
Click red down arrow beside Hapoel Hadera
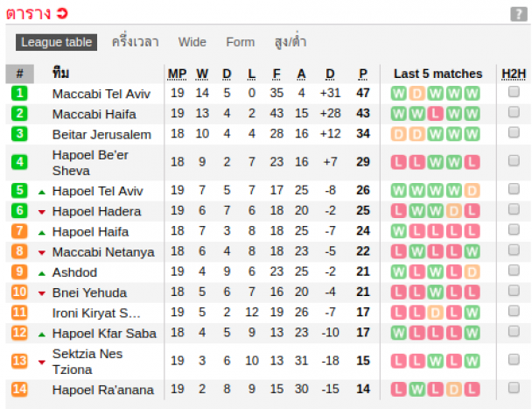click(x=42, y=212)
